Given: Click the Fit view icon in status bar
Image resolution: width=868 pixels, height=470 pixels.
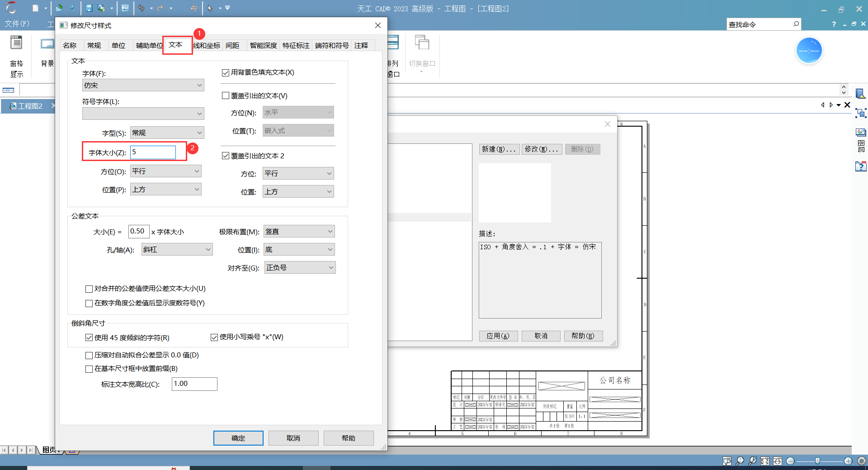Looking at the screenshot, I should 764,461.
